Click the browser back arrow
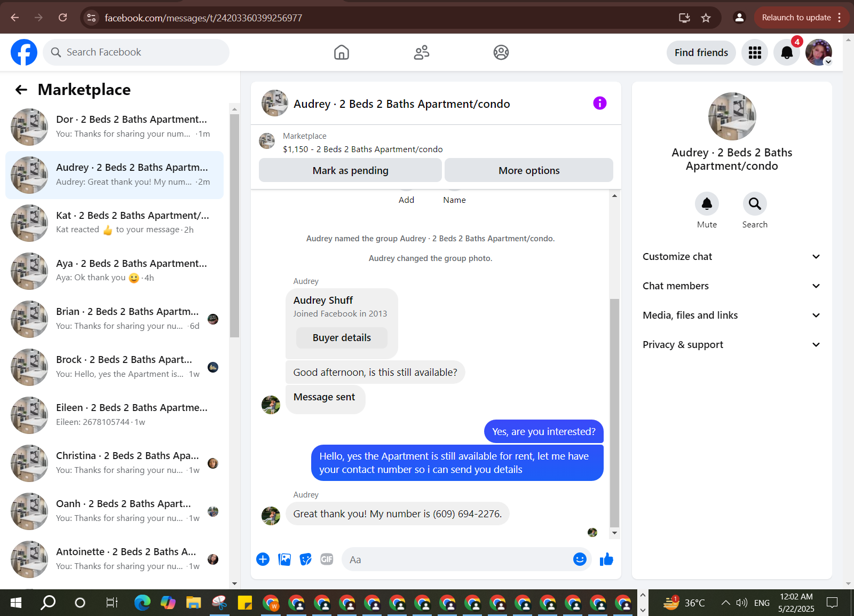Viewport: 854px width, 616px height. 15,18
